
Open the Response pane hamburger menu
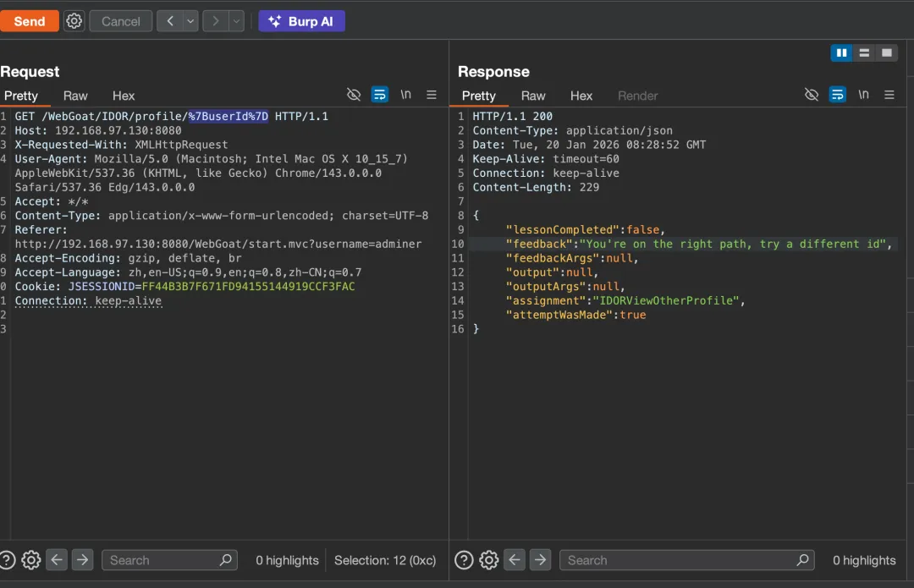889,95
